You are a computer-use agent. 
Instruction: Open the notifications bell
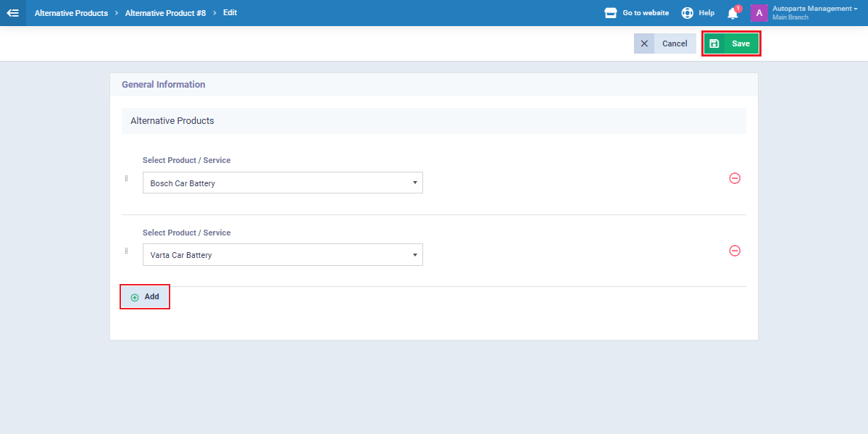pos(733,13)
